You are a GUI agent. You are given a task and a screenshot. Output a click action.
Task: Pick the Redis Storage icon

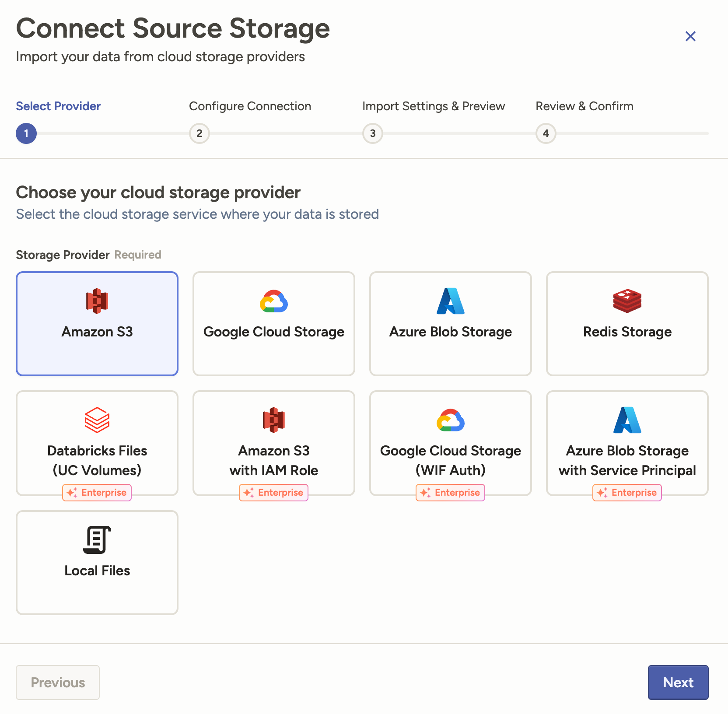(x=627, y=301)
